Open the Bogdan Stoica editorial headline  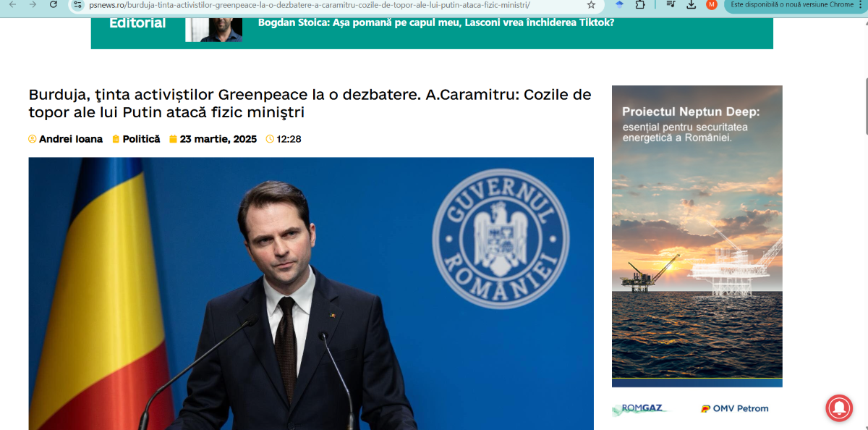[x=436, y=22]
